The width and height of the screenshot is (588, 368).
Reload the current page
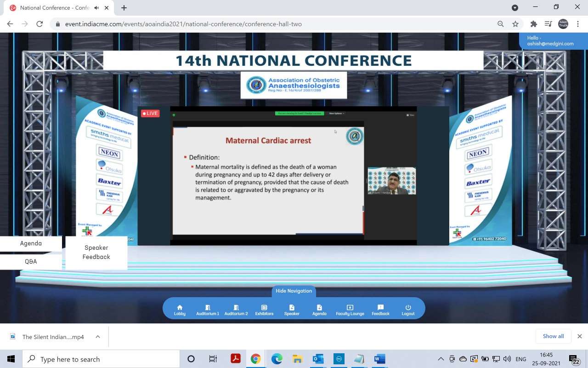[x=40, y=24]
